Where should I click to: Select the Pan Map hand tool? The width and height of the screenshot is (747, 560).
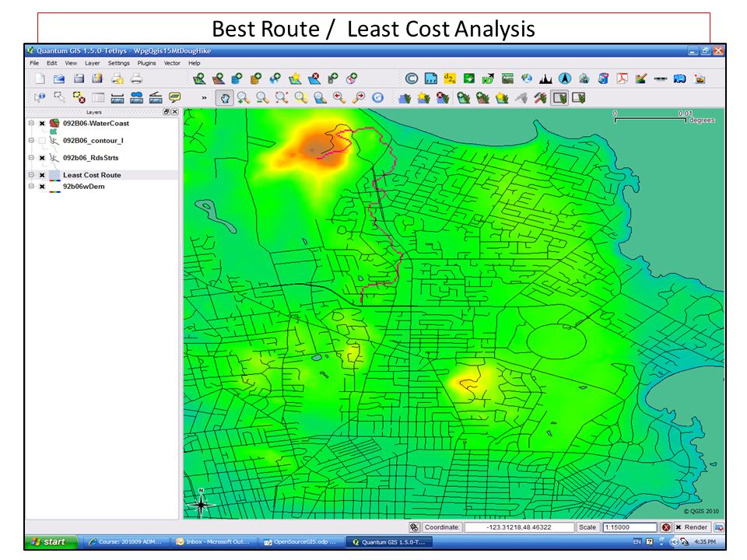click(224, 98)
